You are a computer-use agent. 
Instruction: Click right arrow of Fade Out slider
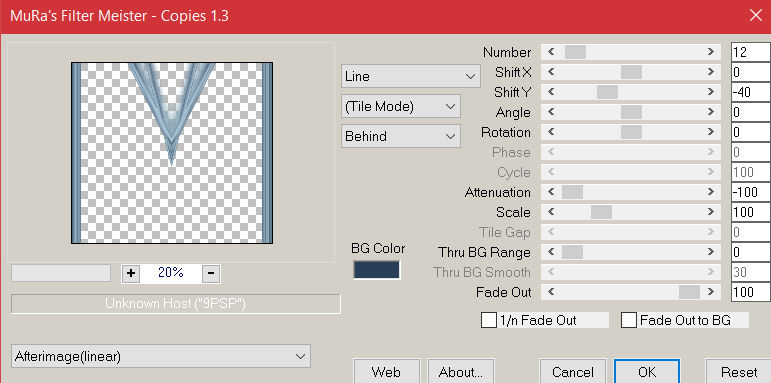click(711, 292)
